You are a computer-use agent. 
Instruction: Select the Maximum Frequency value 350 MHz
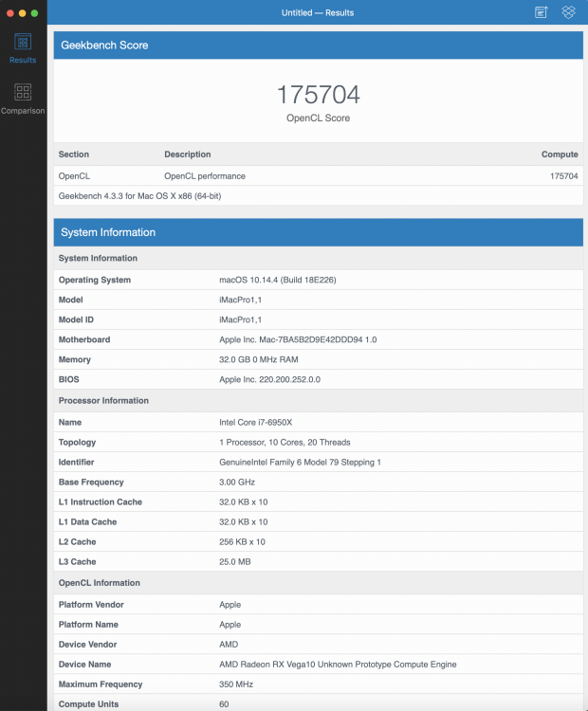(x=236, y=684)
